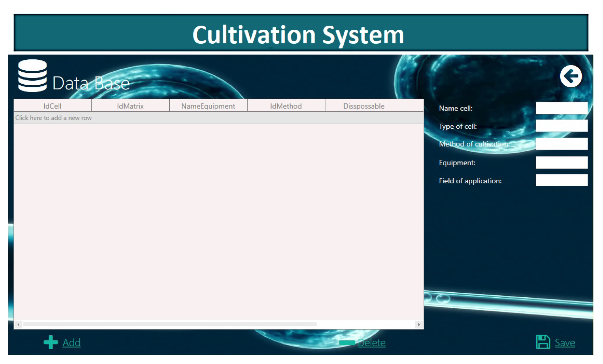Click the horizontal scrollbar right arrow
603x364 pixels.
419,324
